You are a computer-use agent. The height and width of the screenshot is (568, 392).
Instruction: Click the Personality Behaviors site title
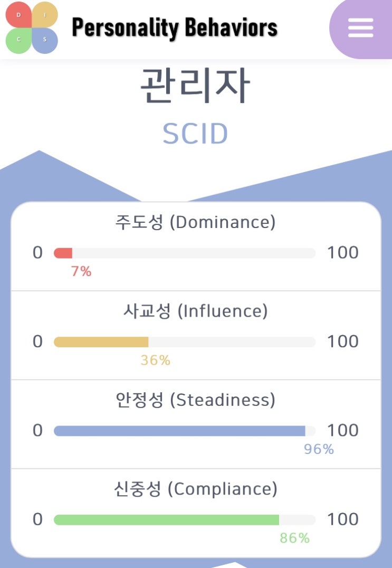point(175,27)
